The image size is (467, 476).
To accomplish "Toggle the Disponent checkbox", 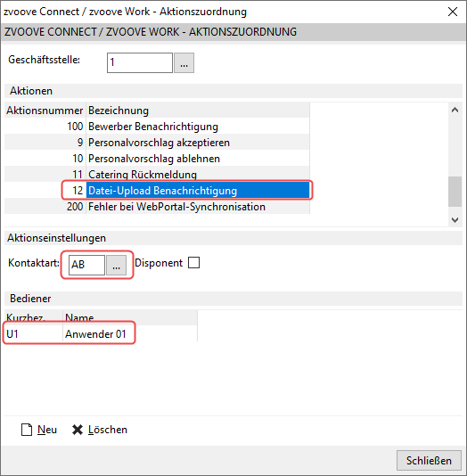I will (x=193, y=263).
